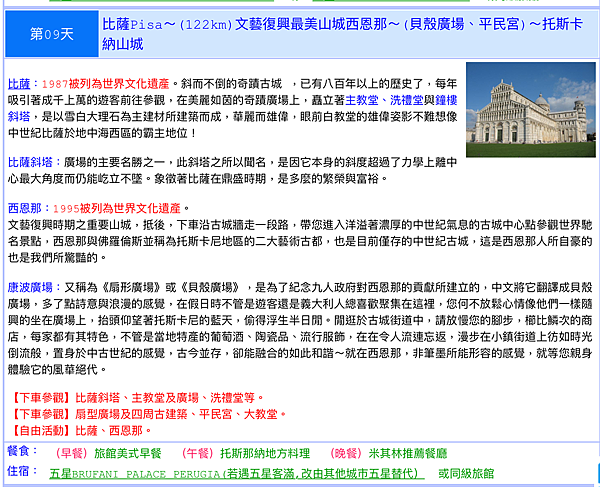Screen dimensions: 600x487
Task: Click the (早餐) pink label
Action: (x=72, y=453)
